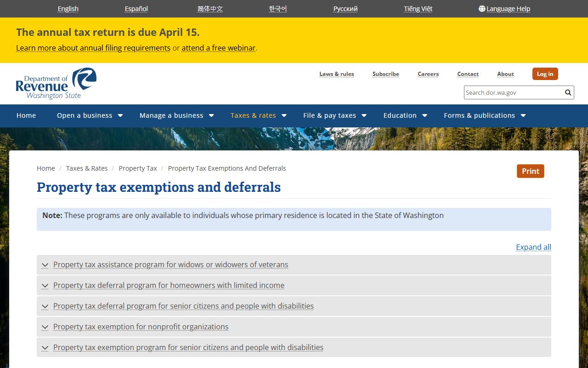Select Manage a business menu item

[x=171, y=115]
